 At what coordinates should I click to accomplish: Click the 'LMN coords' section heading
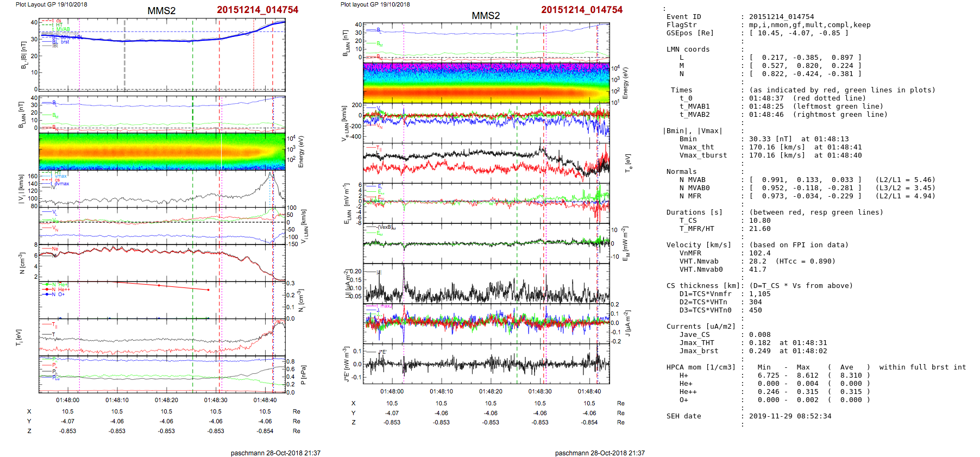click(x=688, y=49)
